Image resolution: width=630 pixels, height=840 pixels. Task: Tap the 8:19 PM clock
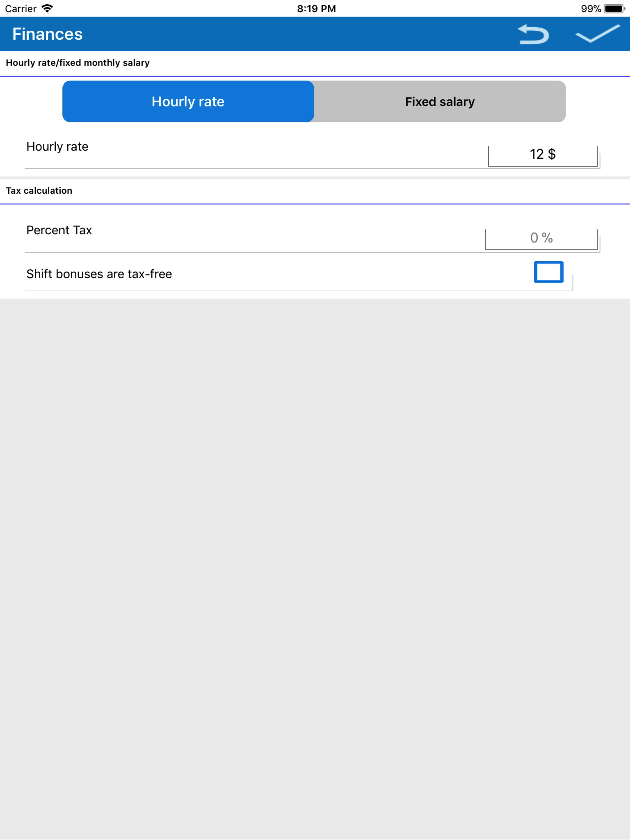[x=316, y=8]
